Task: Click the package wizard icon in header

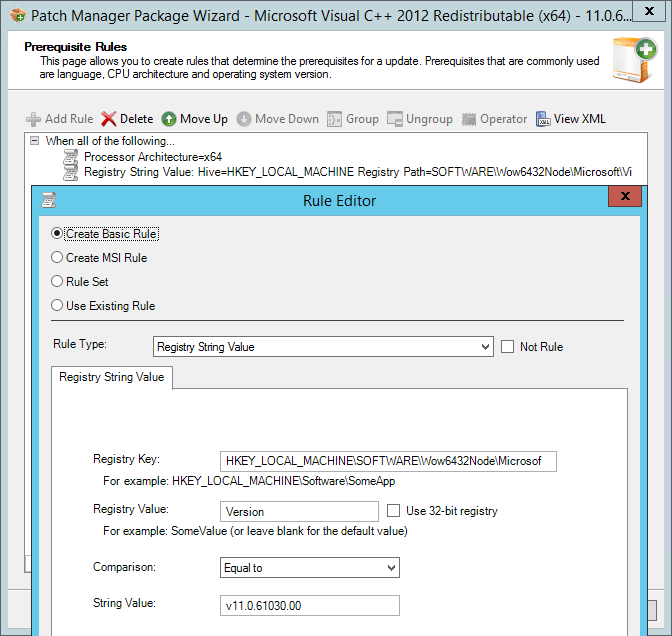Action: pos(634,60)
